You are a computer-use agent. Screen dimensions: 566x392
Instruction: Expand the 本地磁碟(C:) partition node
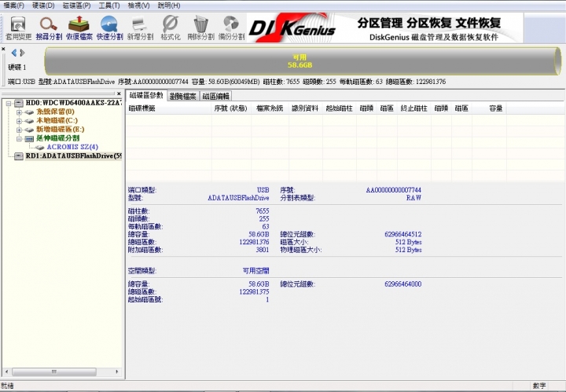pyautogui.click(x=19, y=121)
